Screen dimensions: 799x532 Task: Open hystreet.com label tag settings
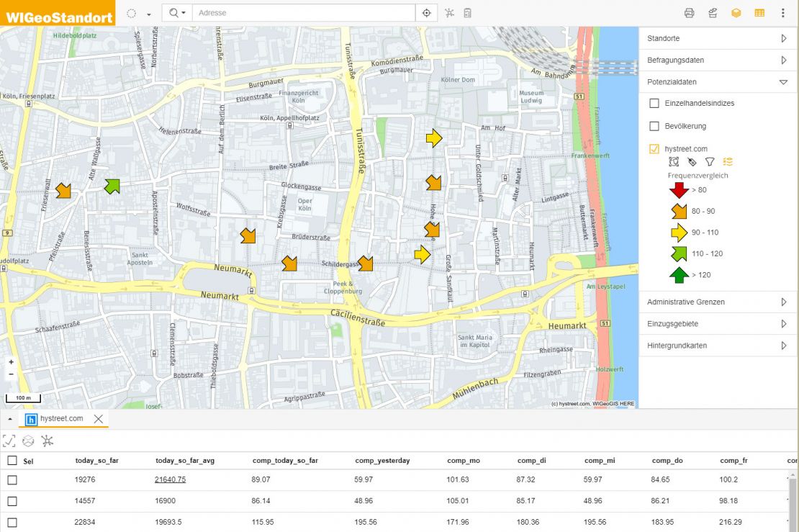pos(692,162)
